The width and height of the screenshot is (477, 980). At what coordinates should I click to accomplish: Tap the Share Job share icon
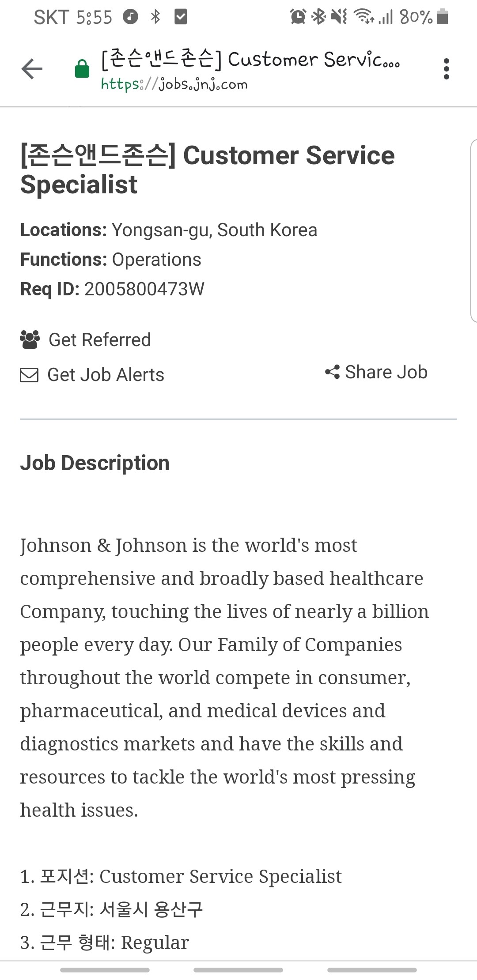coord(332,372)
